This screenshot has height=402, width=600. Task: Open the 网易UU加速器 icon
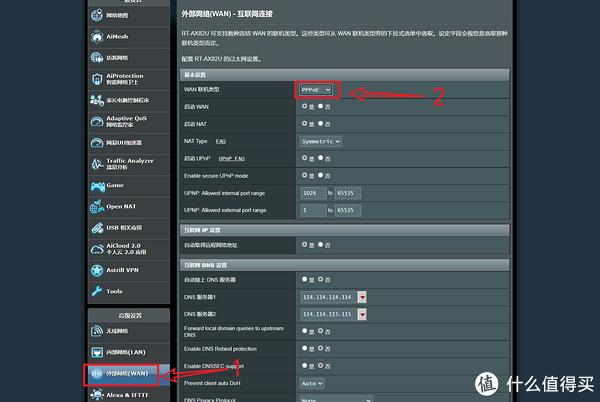(97, 143)
